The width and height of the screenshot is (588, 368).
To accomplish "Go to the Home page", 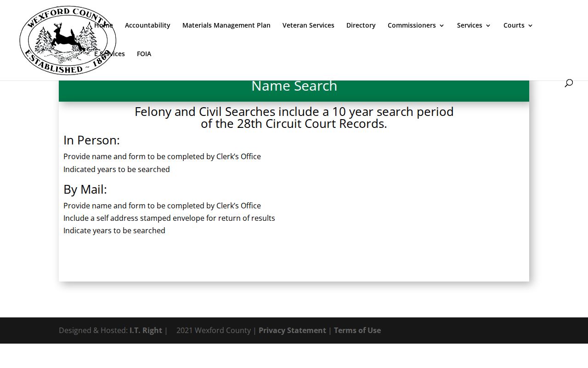I will [x=103, y=25].
